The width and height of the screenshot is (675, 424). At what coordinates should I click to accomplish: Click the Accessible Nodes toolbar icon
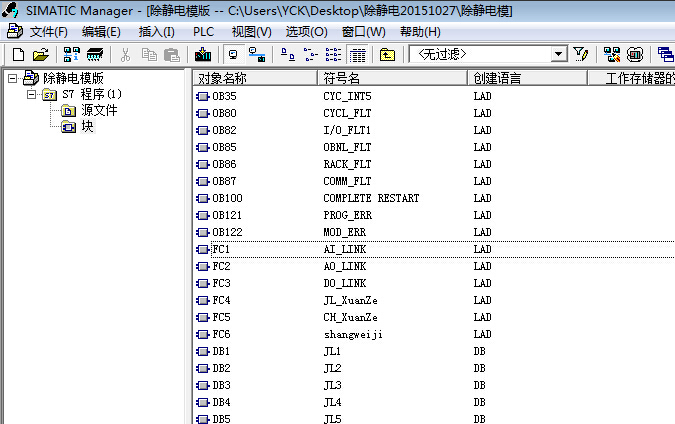pyautogui.click(x=71, y=55)
